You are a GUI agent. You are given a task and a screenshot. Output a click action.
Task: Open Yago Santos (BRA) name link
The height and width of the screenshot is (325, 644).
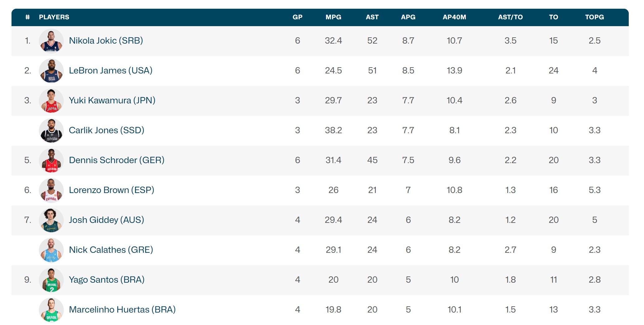tap(107, 280)
